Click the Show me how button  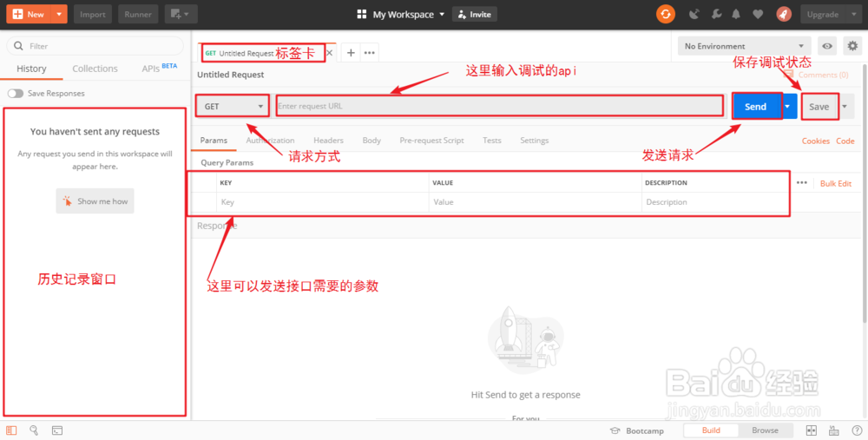pyautogui.click(x=95, y=201)
